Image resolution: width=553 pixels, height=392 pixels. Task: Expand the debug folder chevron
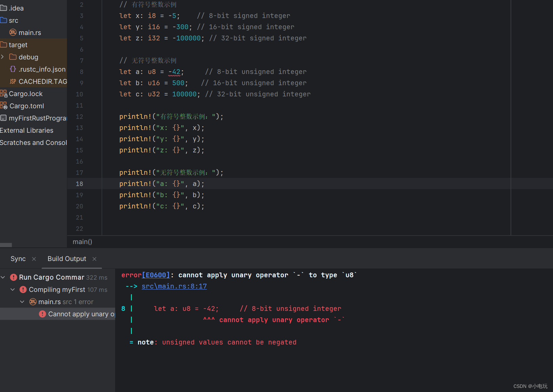[2, 57]
